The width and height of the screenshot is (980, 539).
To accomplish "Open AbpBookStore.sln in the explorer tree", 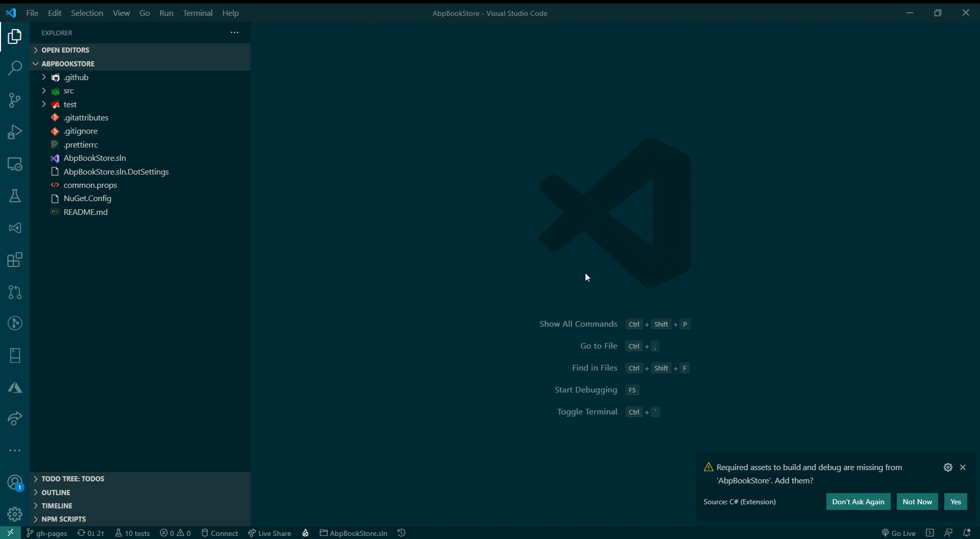I will tap(140, 158).
